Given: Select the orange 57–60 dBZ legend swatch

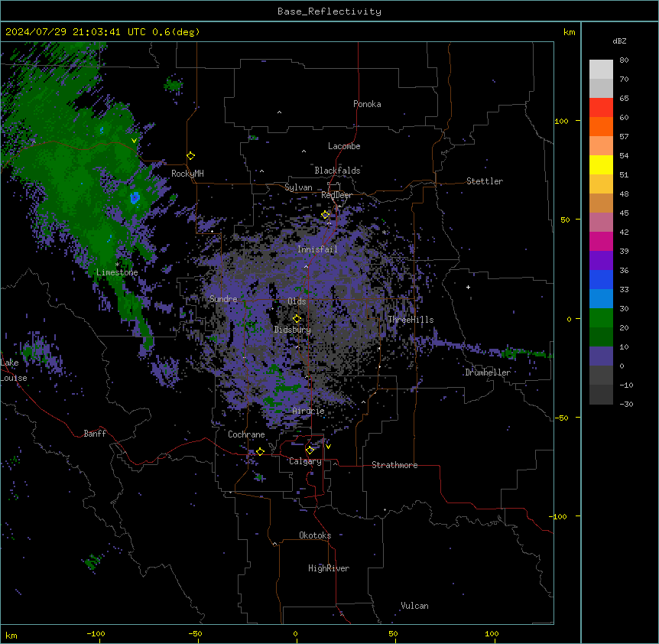Looking at the screenshot, I should [601, 126].
